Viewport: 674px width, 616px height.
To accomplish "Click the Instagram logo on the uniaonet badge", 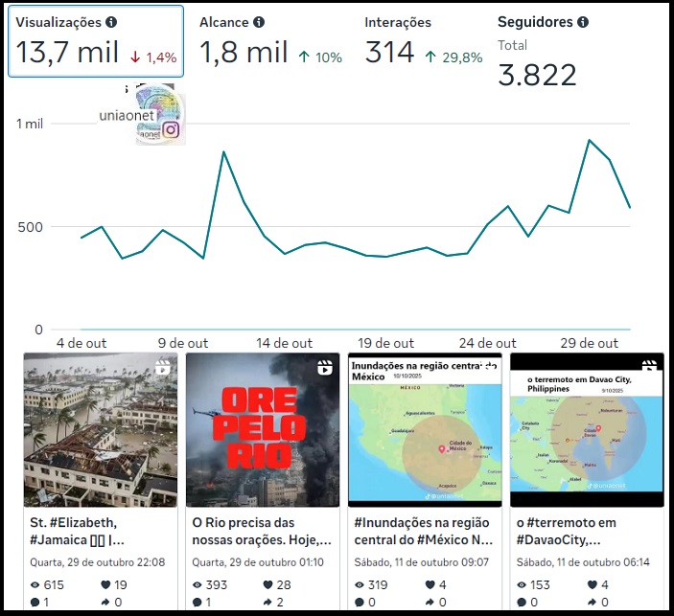I will (171, 130).
